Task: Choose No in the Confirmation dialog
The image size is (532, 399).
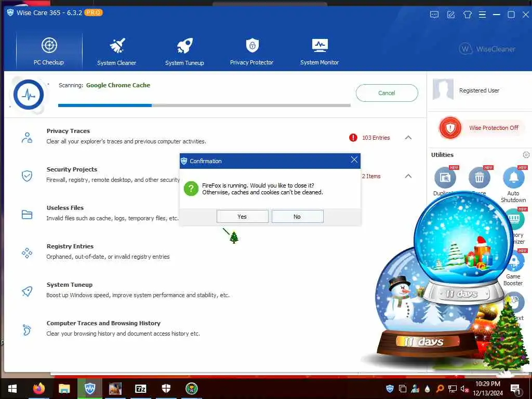Action: click(297, 217)
